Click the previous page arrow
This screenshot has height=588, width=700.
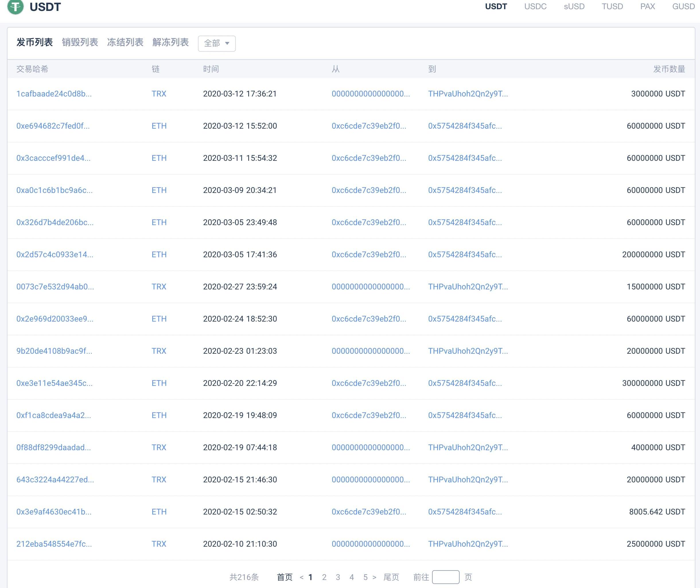pyautogui.click(x=301, y=577)
